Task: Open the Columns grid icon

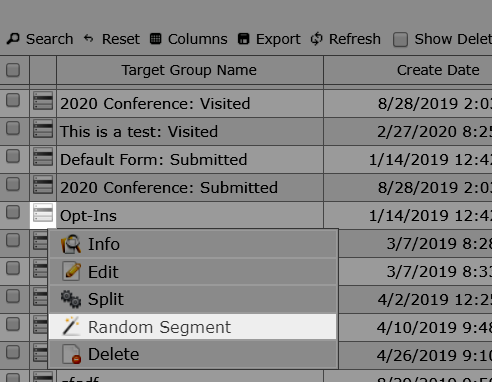Action: click(156, 39)
